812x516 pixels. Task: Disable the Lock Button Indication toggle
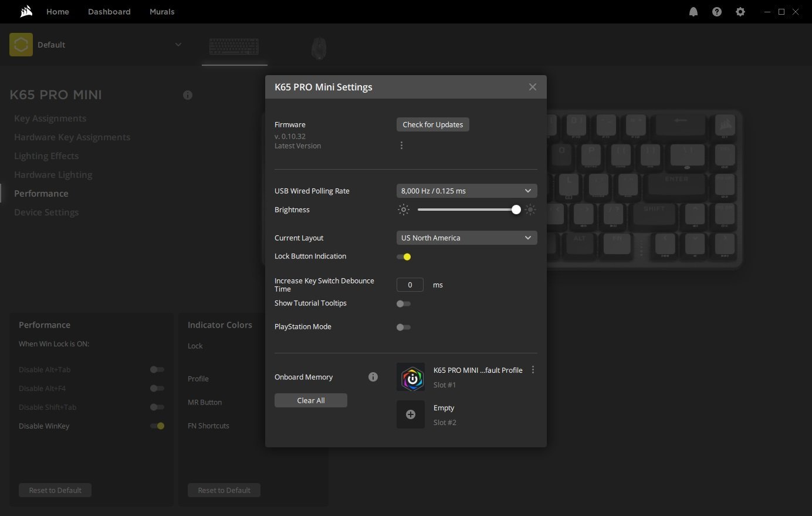click(x=404, y=257)
